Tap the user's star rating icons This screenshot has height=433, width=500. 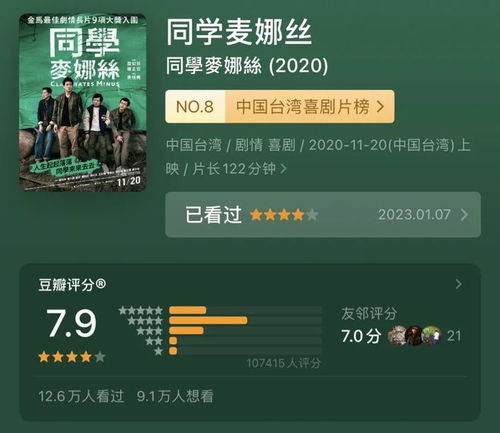click(x=284, y=215)
